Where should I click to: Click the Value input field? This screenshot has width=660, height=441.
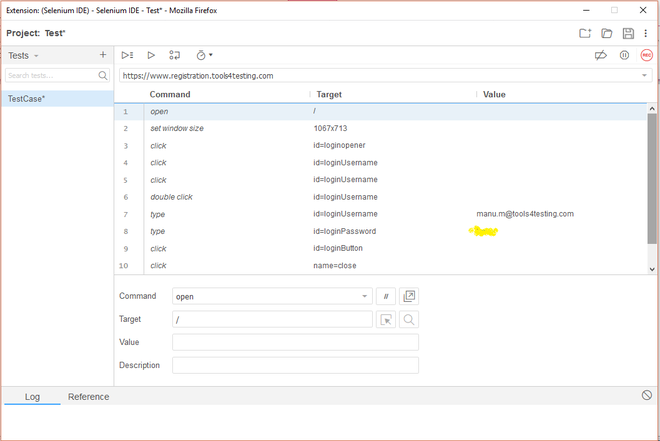tap(295, 342)
